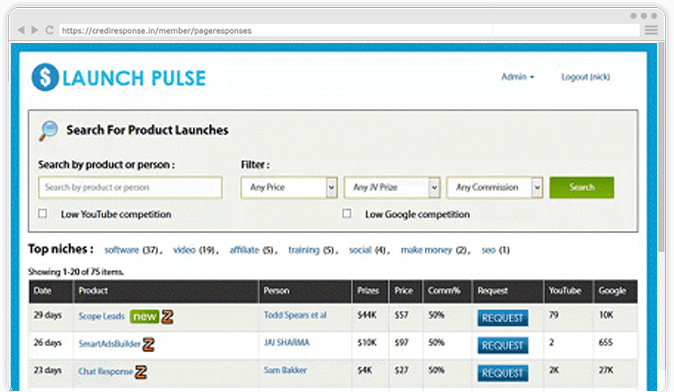Click the green new badge on Scope Leads
Viewport: 674px width, 392px height.
(144, 317)
